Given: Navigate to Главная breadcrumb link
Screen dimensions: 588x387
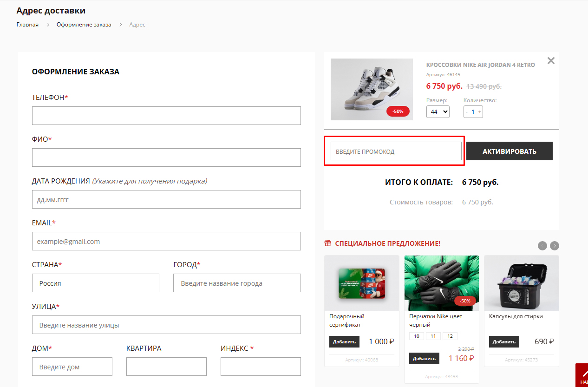Looking at the screenshot, I should coord(27,25).
